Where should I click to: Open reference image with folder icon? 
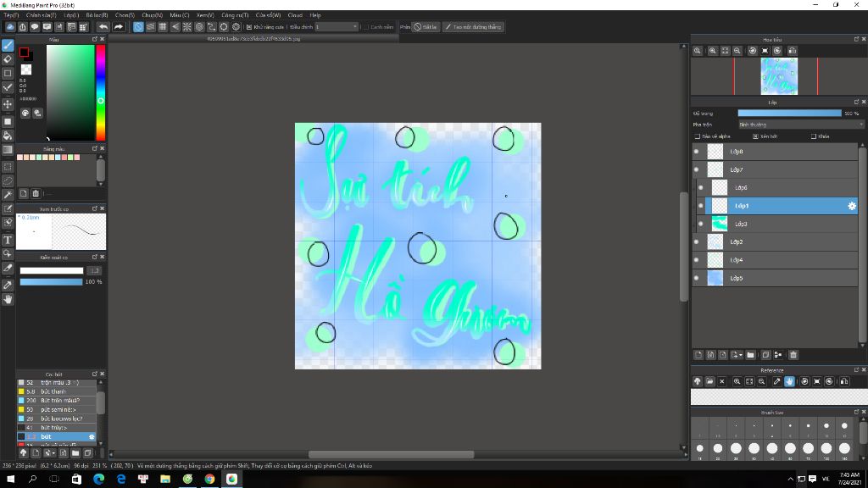point(709,381)
